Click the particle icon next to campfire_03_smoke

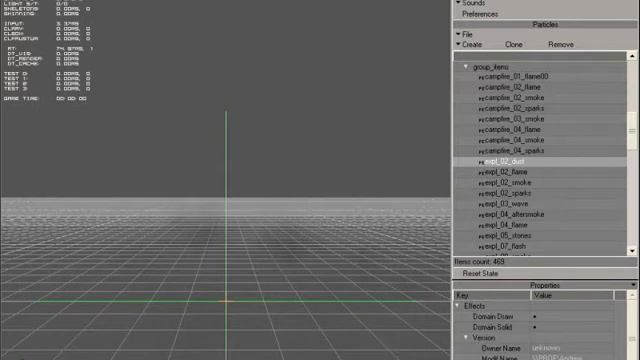(x=481, y=119)
